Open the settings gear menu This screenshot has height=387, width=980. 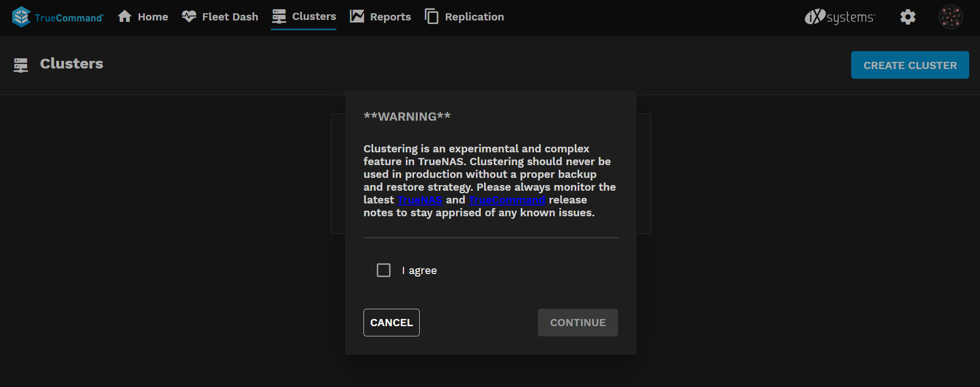(x=907, y=17)
